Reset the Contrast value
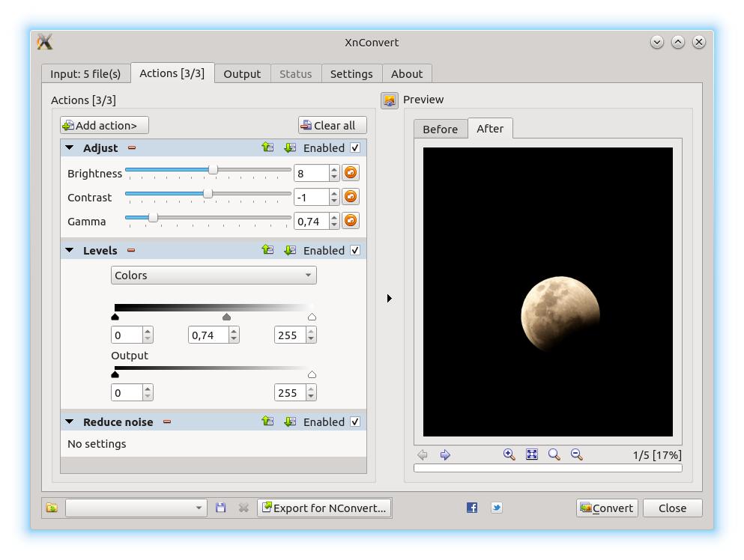 coord(351,196)
